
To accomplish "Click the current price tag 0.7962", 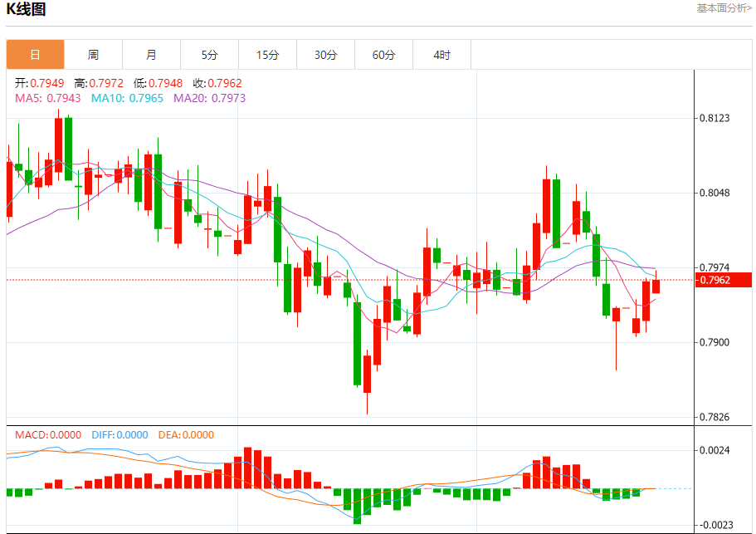I will pyautogui.click(x=723, y=280).
